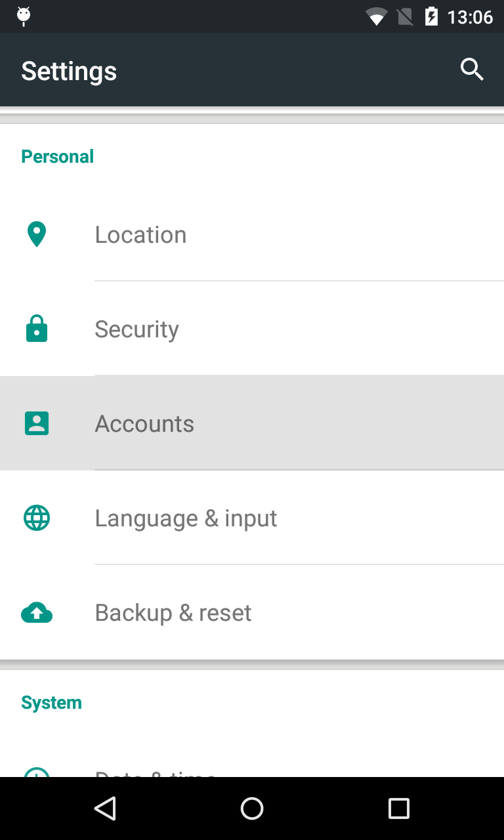Tap the System section header
Image resolution: width=504 pixels, height=840 pixels.
(x=51, y=702)
